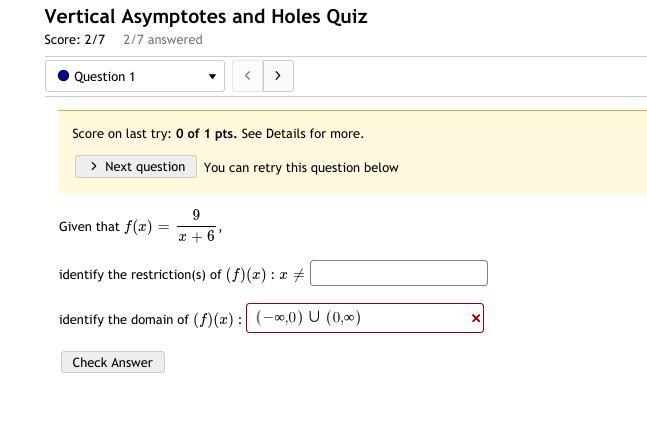Click chevron icon inside Next question button
This screenshot has width=647, height=421.
pyautogui.click(x=94, y=166)
